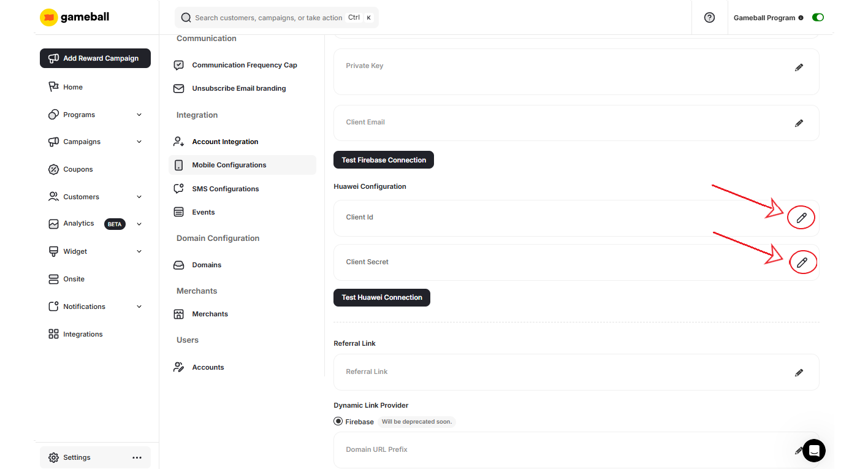This screenshot has width=868, height=469.
Task: Open the Merchants store icon
Action: coord(178,313)
